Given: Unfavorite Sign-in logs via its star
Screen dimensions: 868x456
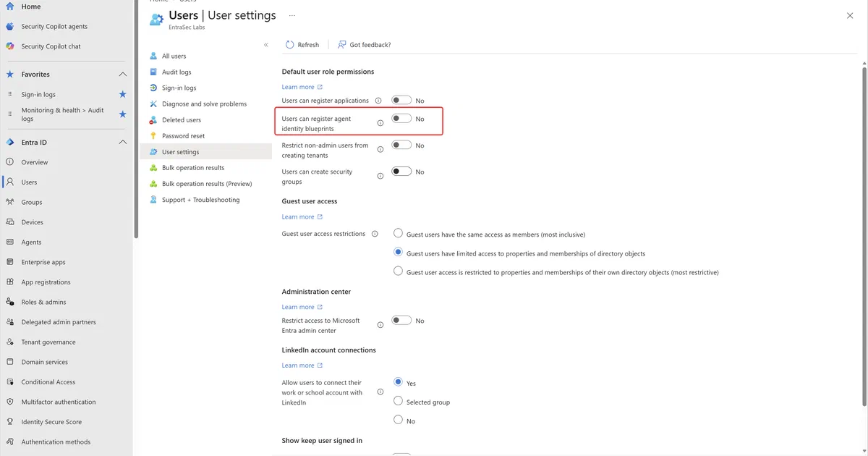Looking at the screenshot, I should [122, 94].
